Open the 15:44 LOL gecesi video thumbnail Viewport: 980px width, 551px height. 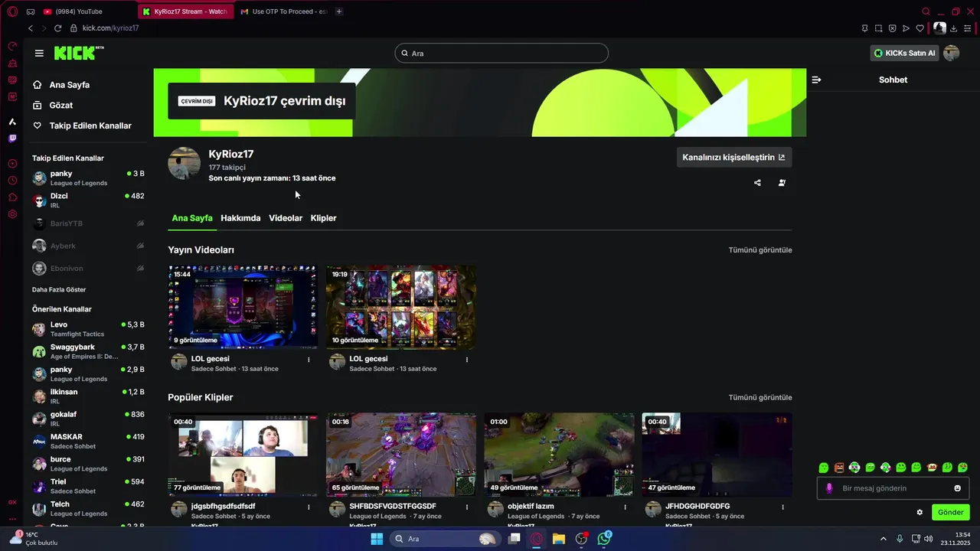(243, 307)
